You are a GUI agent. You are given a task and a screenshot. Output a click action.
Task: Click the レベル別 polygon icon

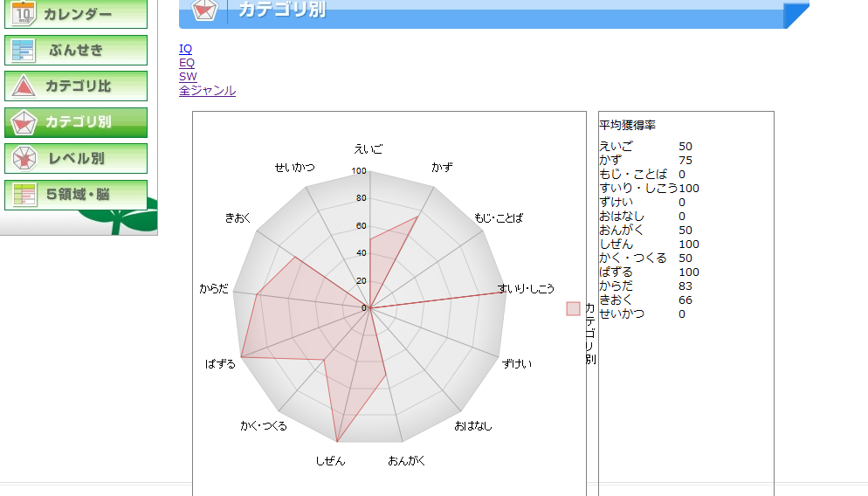(24, 158)
